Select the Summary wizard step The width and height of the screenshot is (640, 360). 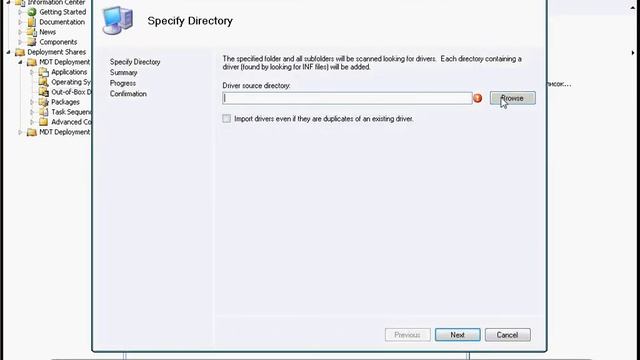(x=123, y=72)
